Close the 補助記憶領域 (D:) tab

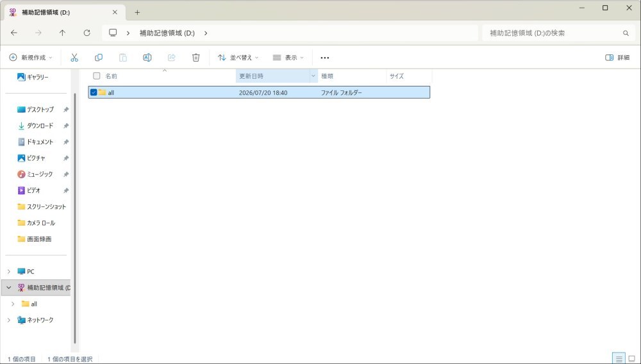115,12
